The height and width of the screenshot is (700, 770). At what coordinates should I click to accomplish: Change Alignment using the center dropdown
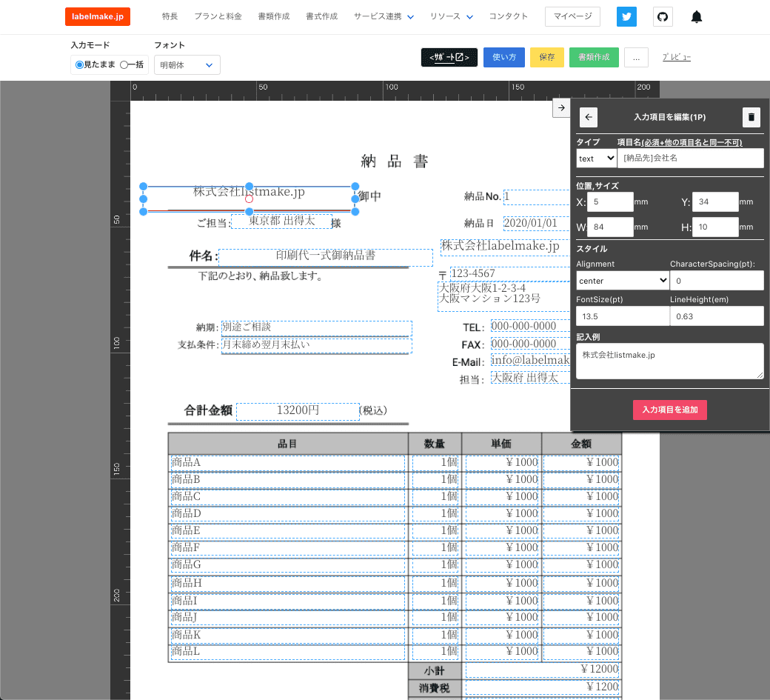(x=622, y=280)
